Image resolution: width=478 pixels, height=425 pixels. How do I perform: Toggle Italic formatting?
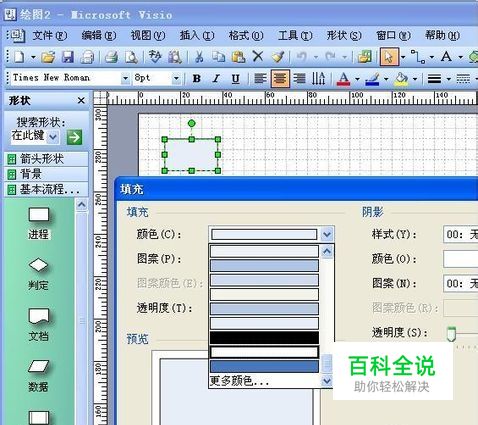click(216, 79)
